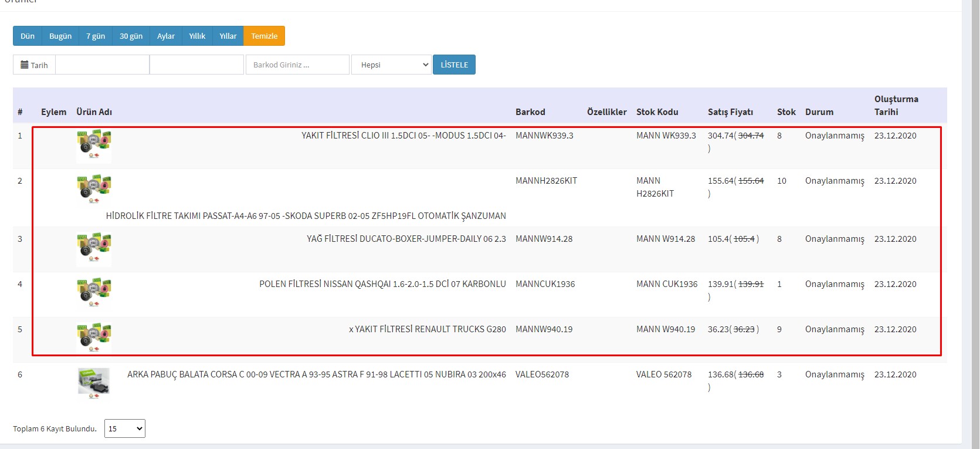Click the calendar Tarih icon

(25, 65)
